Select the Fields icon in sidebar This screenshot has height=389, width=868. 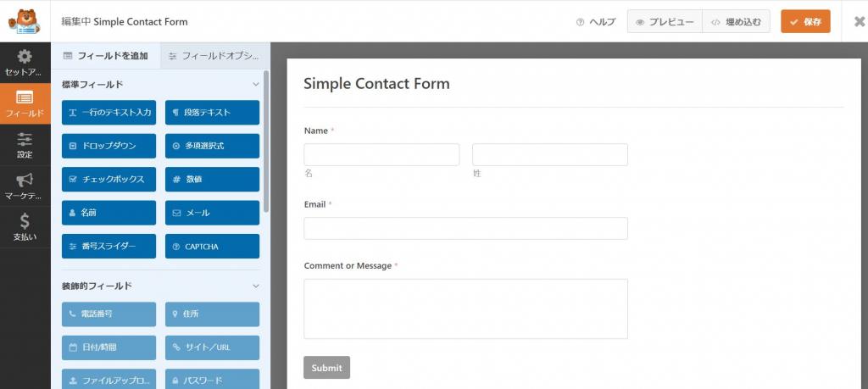click(25, 98)
